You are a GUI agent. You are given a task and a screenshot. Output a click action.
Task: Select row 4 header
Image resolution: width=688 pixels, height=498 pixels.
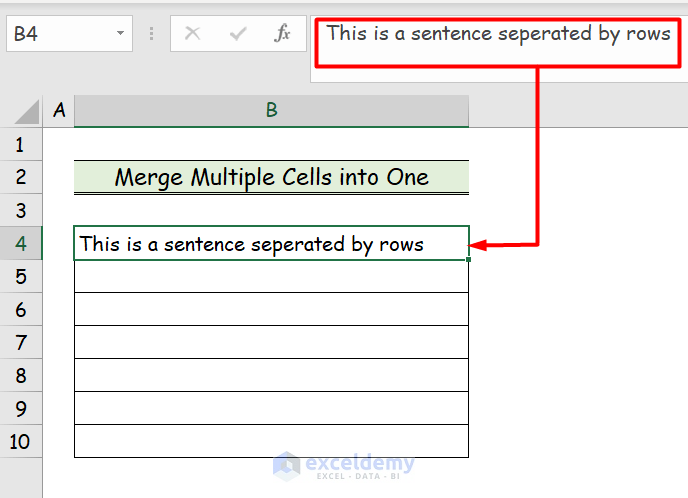point(21,243)
